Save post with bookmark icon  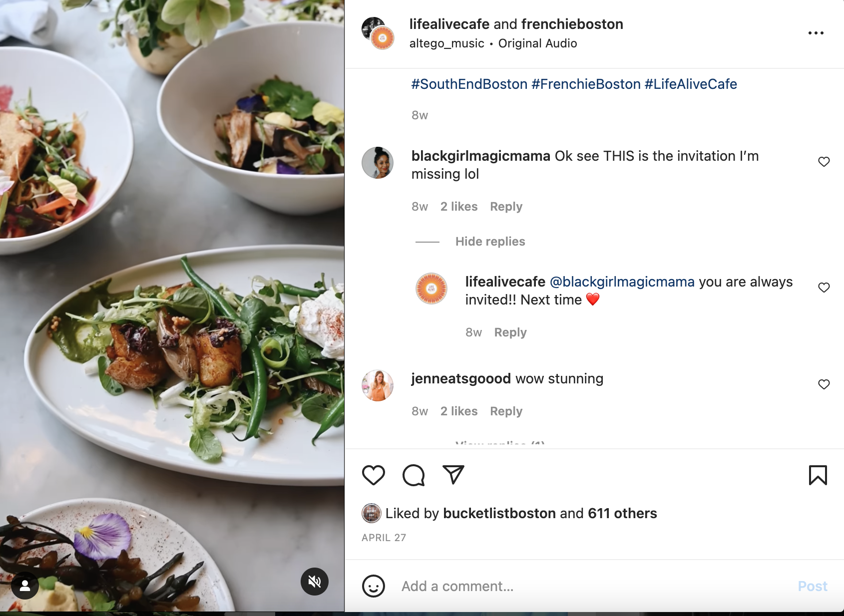(818, 475)
